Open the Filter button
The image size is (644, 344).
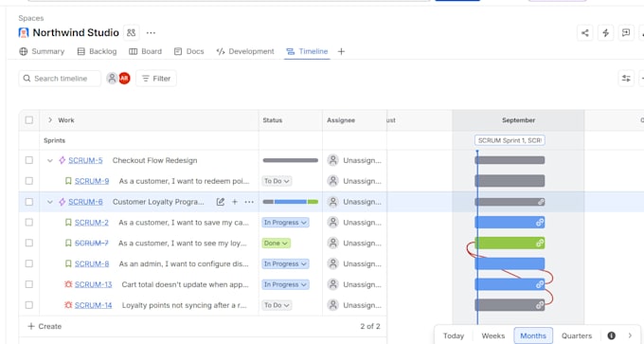click(156, 78)
